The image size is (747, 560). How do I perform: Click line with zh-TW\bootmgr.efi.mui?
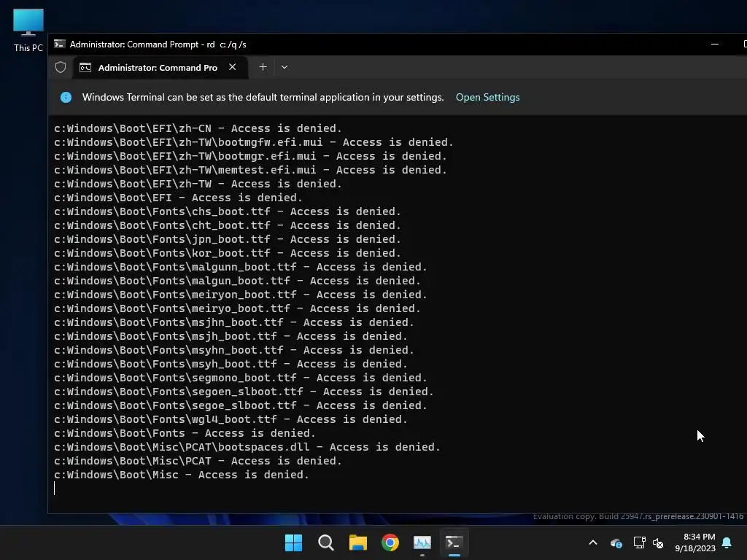coord(250,156)
